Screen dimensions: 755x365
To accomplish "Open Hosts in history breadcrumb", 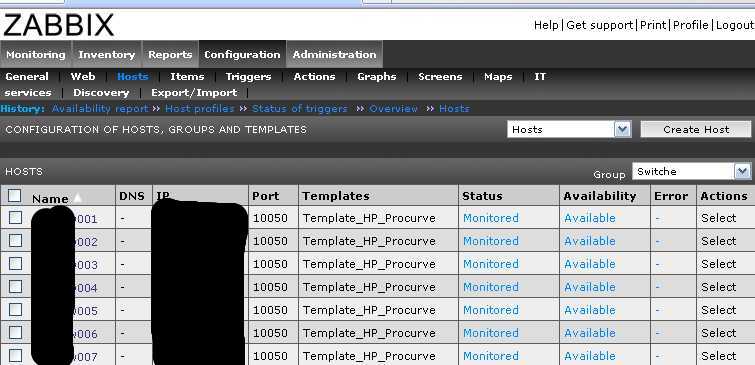I will pyautogui.click(x=454, y=109).
